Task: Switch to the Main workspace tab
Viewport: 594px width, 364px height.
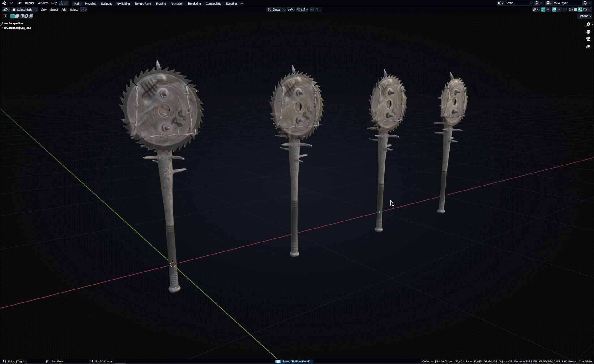Action: [x=77, y=4]
